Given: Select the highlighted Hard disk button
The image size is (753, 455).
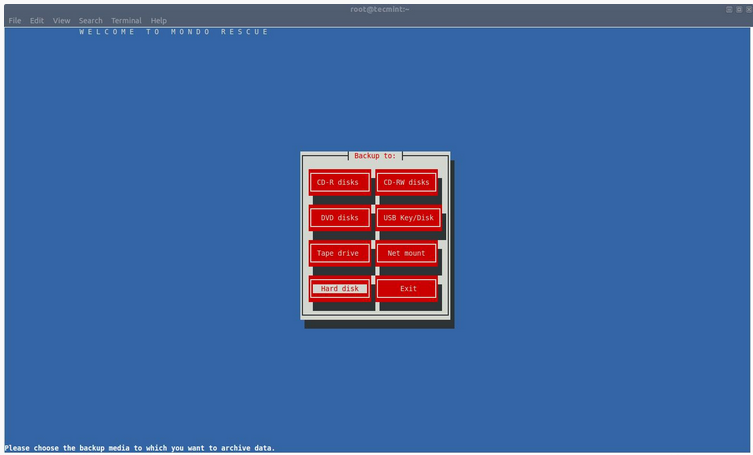Looking at the screenshot, I should click(x=340, y=289).
